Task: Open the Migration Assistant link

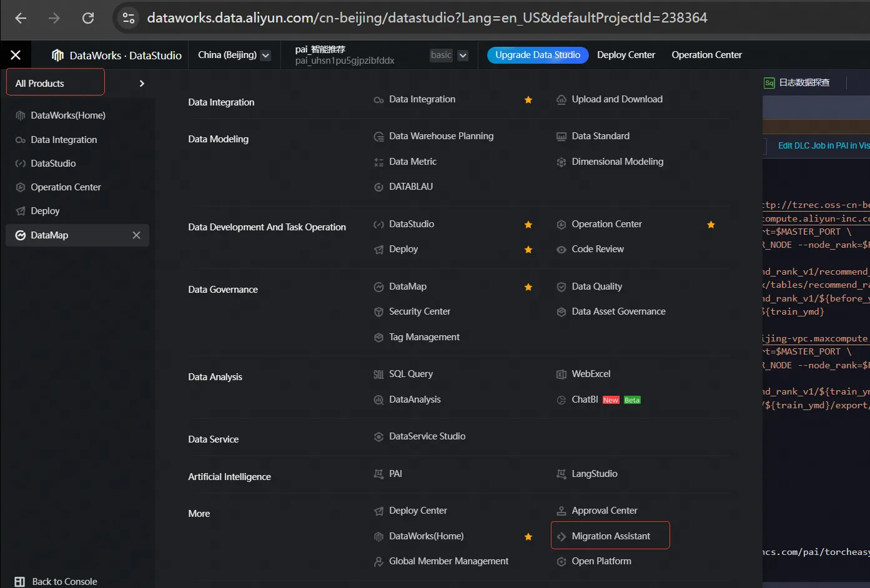Action: coord(610,536)
